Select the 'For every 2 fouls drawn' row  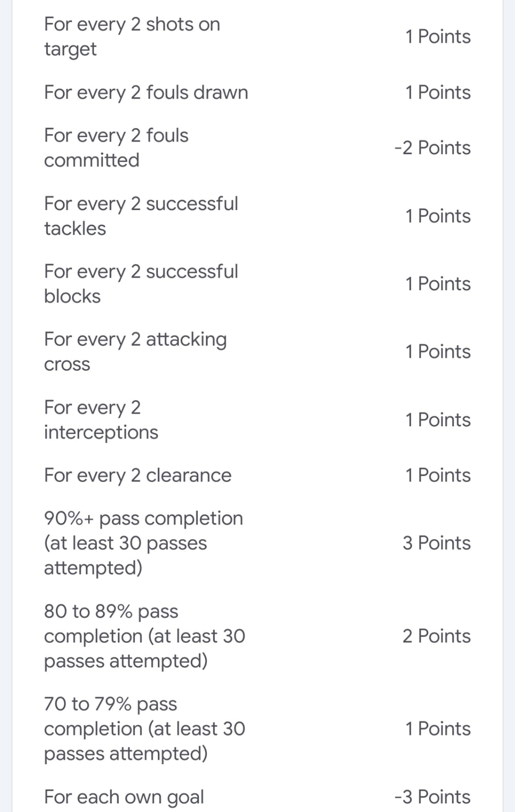[x=146, y=92]
